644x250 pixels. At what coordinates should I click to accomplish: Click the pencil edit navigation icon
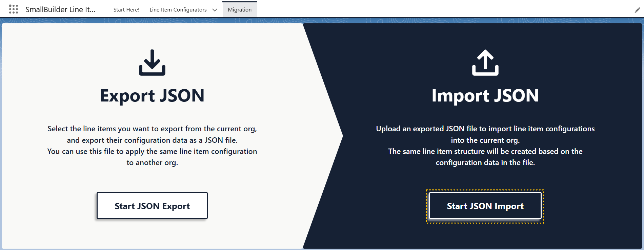637,10
